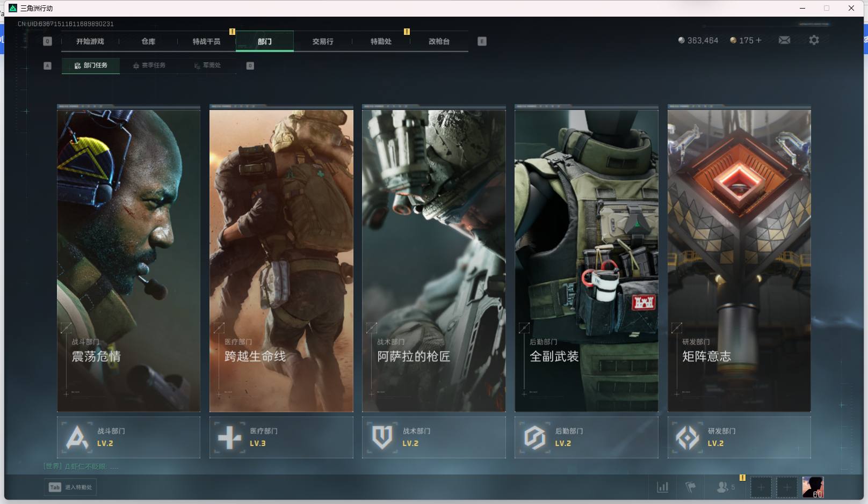Click the 研发部门 diamond emblem icon
Viewport: 868px width, 504px height.
click(x=687, y=437)
